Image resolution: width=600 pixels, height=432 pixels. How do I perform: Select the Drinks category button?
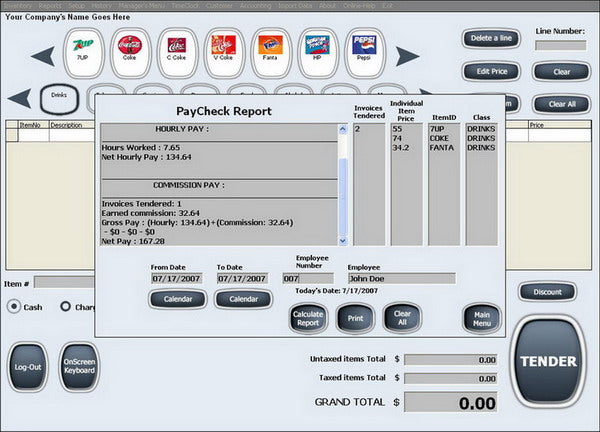59,99
